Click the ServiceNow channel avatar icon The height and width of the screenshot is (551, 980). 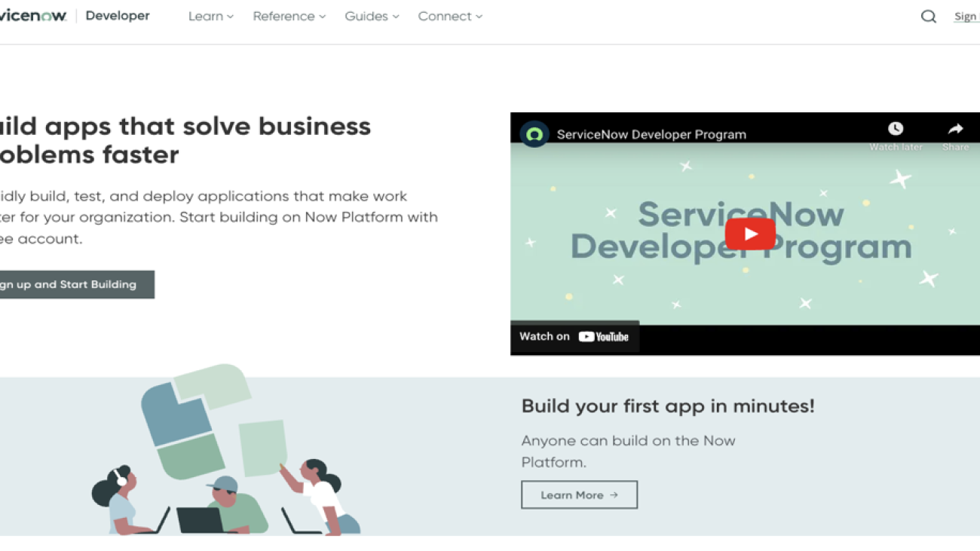point(534,134)
